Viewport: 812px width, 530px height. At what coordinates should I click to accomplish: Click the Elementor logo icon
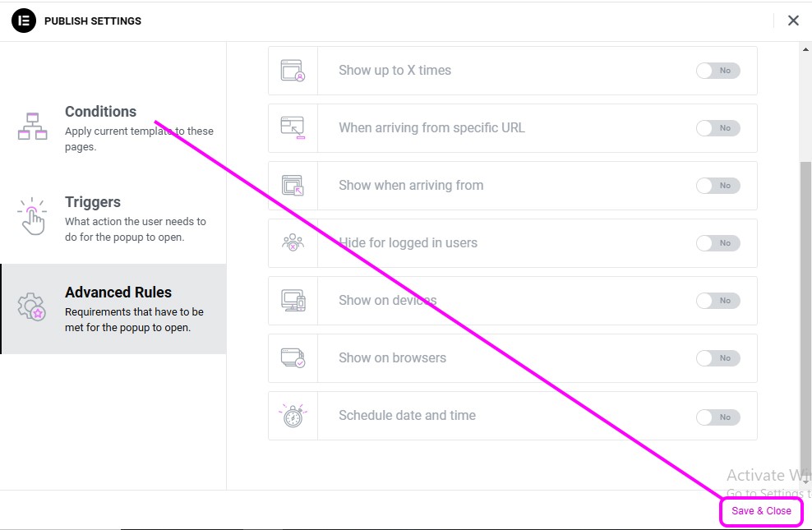(24, 21)
